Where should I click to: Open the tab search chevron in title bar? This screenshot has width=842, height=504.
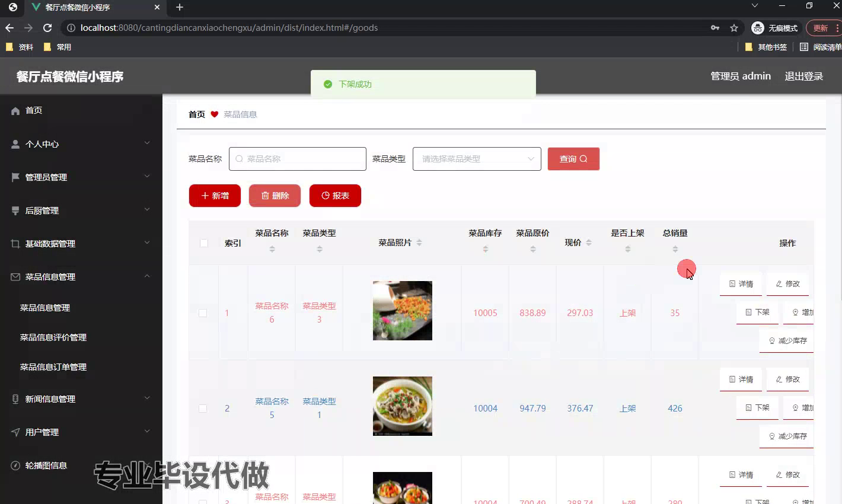[x=755, y=5]
